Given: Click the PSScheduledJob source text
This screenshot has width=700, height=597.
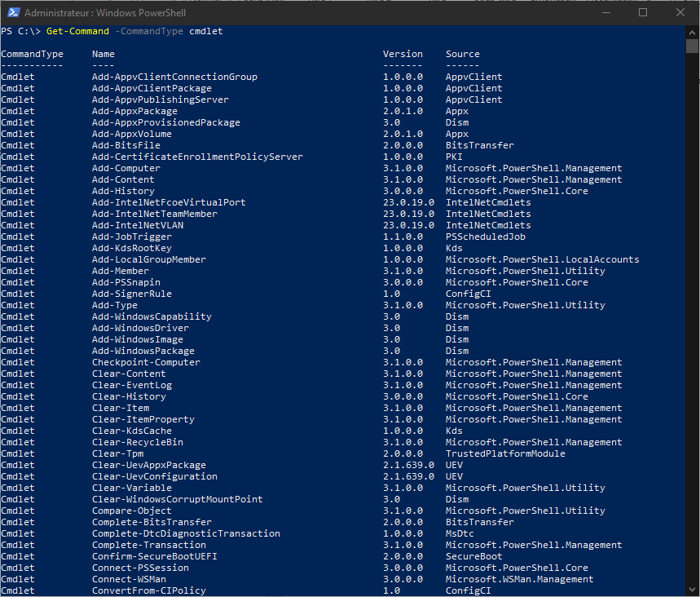Looking at the screenshot, I should coord(485,237).
